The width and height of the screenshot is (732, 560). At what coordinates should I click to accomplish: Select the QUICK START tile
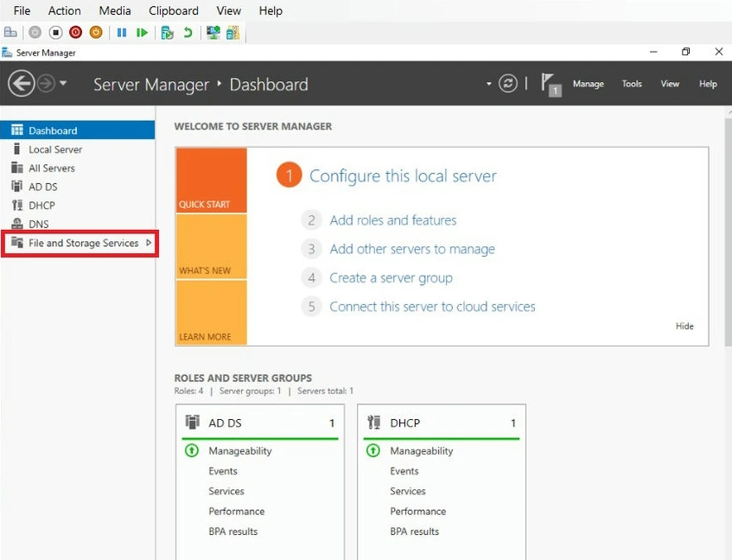(212, 180)
